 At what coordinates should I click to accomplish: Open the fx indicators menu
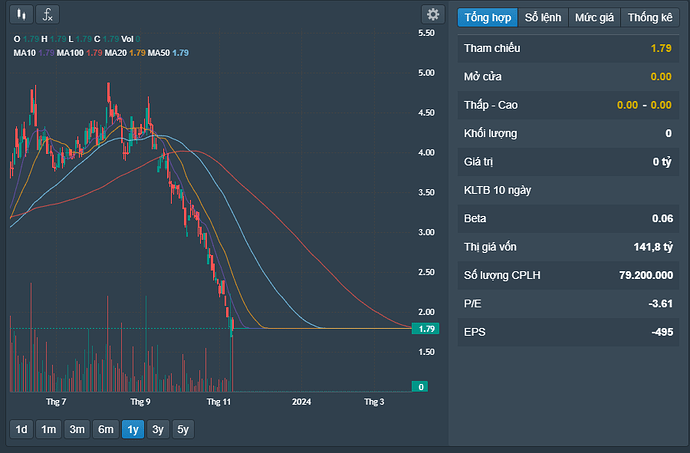tap(47, 14)
